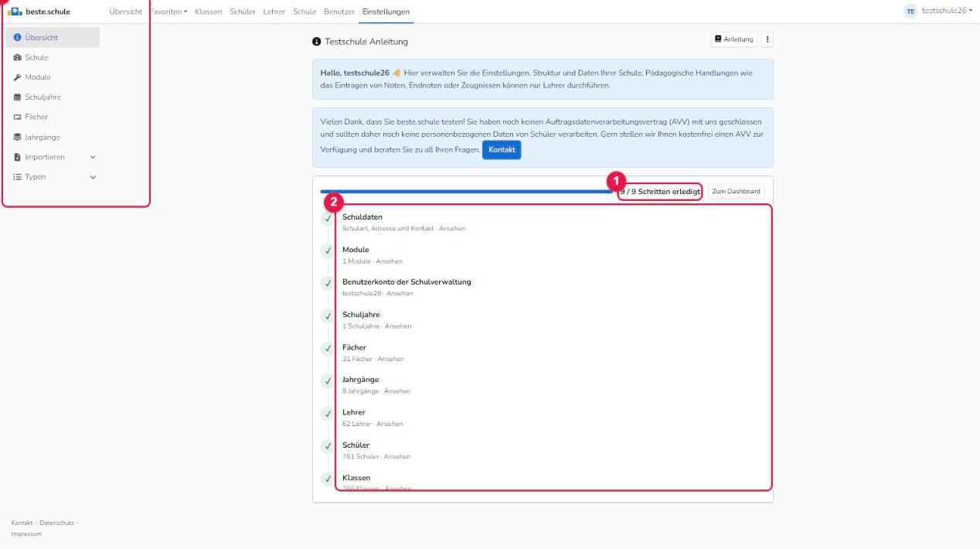Select the layers icon for Jahrgänge in the sidebar
This screenshot has height=549, width=980.
tap(18, 138)
